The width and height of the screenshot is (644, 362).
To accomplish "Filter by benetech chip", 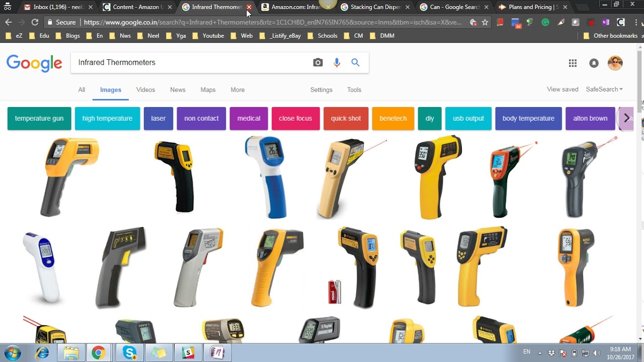I will pos(393,119).
